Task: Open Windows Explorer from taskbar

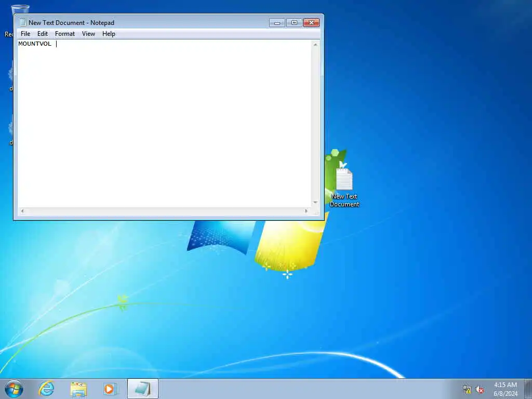Action: point(79,389)
